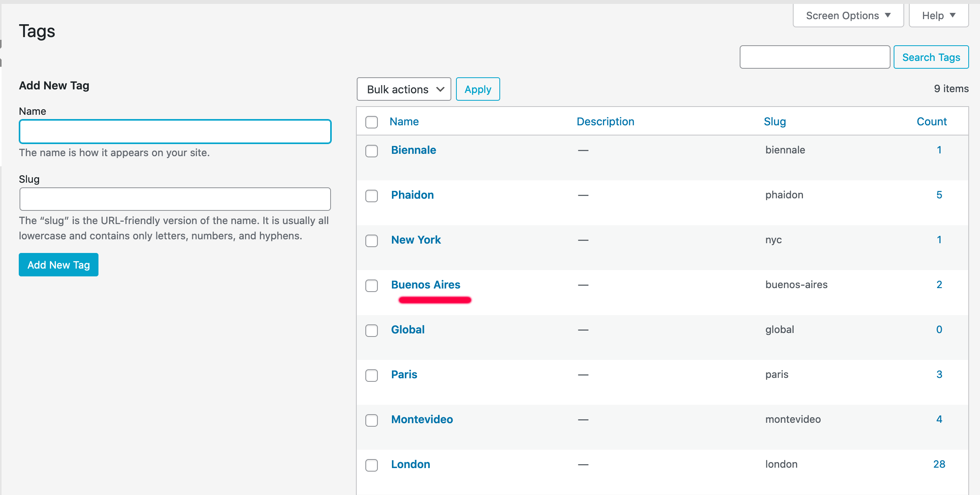
Task: Click the search tags text box
Action: [x=814, y=57]
